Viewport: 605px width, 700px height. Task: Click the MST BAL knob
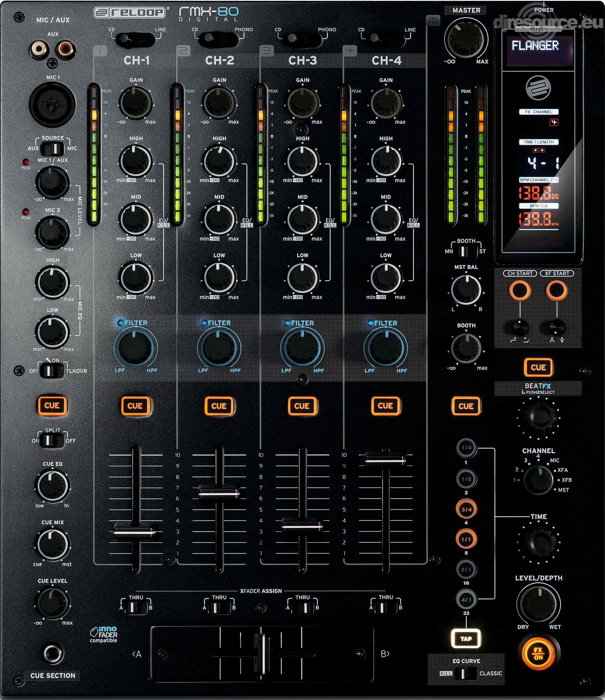coord(466,290)
